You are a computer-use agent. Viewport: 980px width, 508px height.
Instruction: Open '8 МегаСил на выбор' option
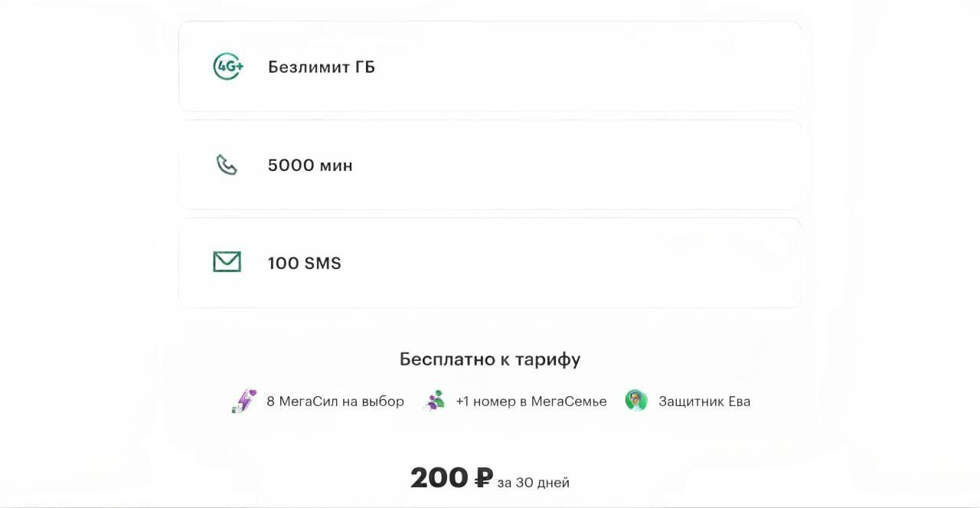click(x=335, y=401)
